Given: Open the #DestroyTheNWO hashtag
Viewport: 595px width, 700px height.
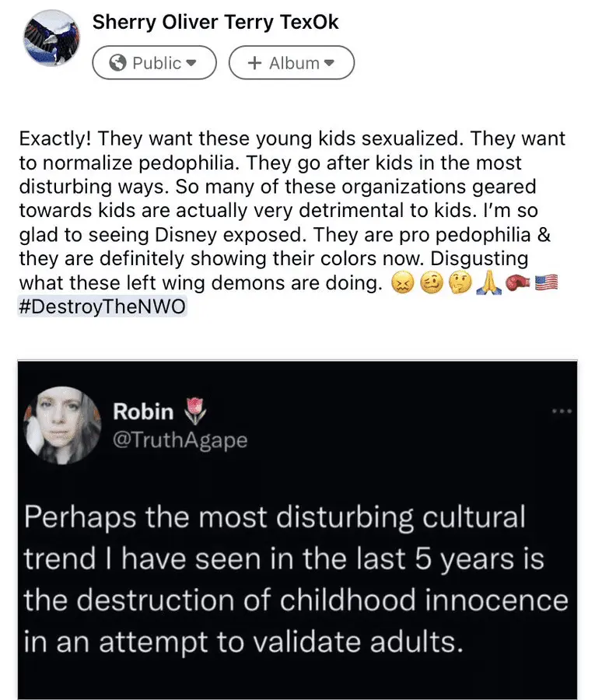Looking at the screenshot, I should pos(102,307).
